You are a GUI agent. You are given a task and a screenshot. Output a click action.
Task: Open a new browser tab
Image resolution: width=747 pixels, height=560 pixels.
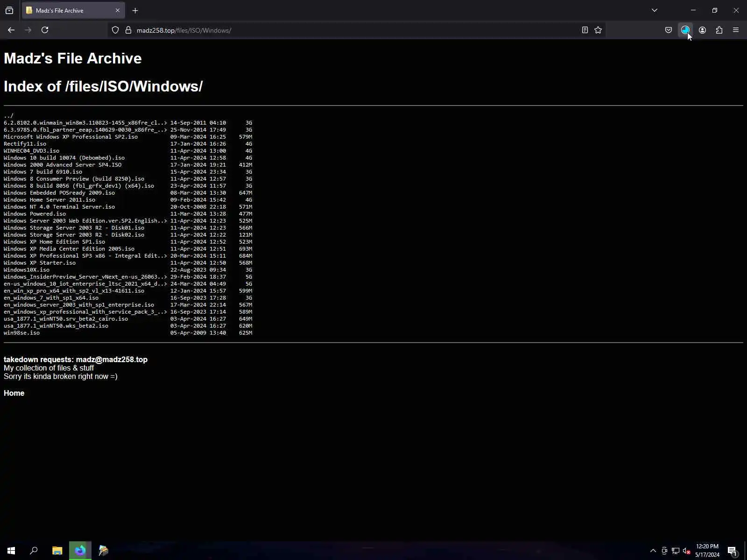click(x=135, y=10)
